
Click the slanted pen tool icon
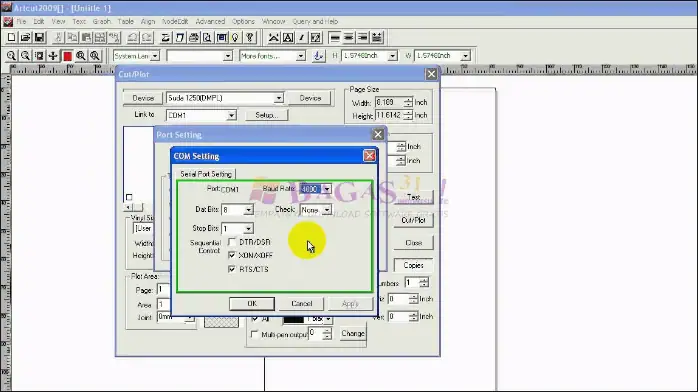302,38
